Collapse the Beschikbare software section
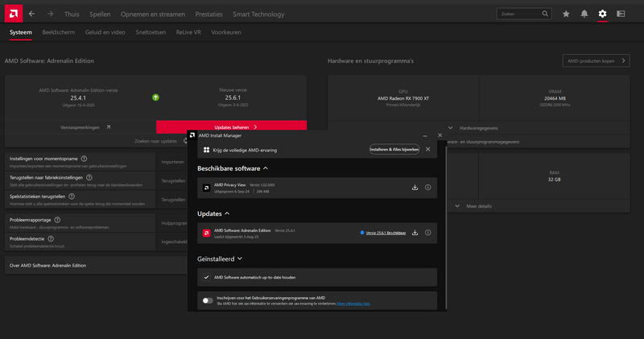 click(266, 168)
